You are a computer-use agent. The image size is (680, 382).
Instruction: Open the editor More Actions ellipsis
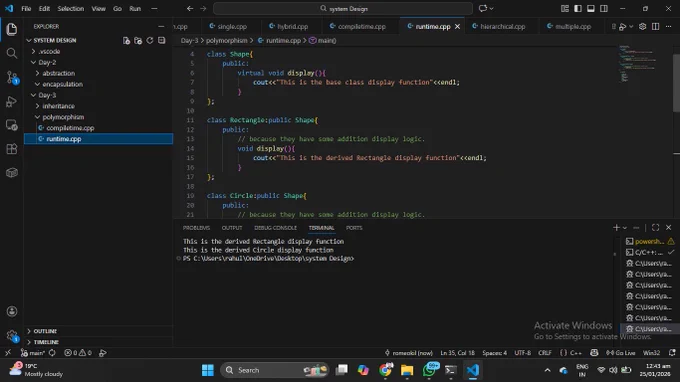668,26
